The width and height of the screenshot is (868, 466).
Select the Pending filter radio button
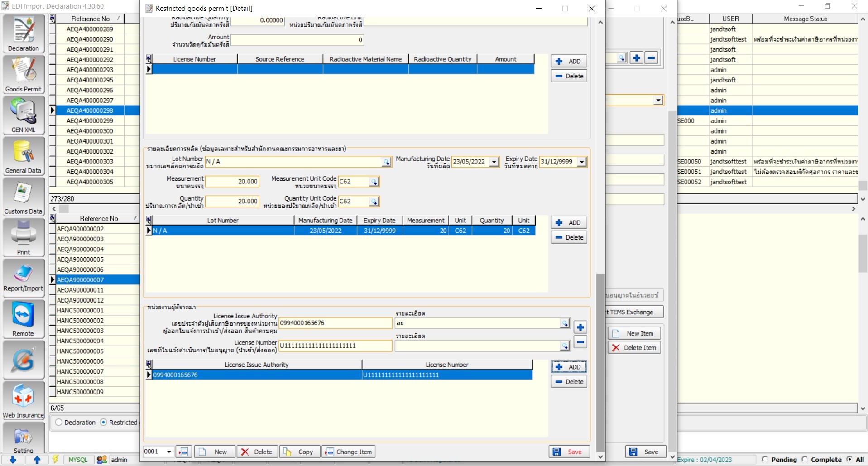[x=765, y=459]
